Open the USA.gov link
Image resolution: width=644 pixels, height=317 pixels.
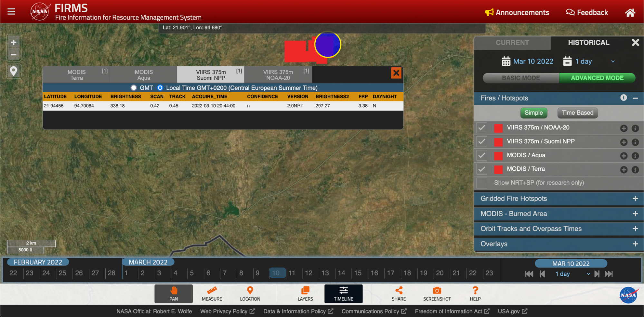(x=513, y=311)
